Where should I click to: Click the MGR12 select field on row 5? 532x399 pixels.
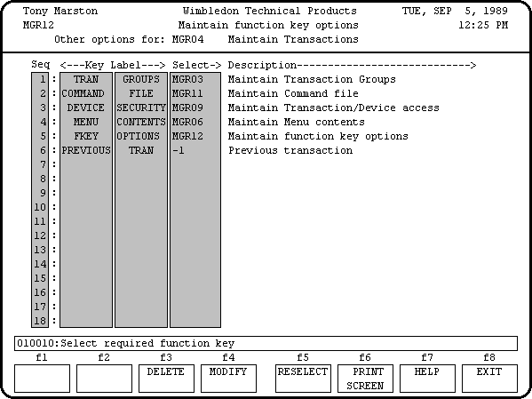point(195,136)
